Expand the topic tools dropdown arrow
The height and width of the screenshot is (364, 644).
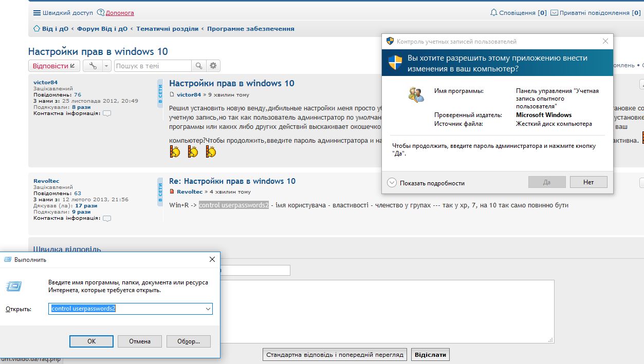click(106, 66)
